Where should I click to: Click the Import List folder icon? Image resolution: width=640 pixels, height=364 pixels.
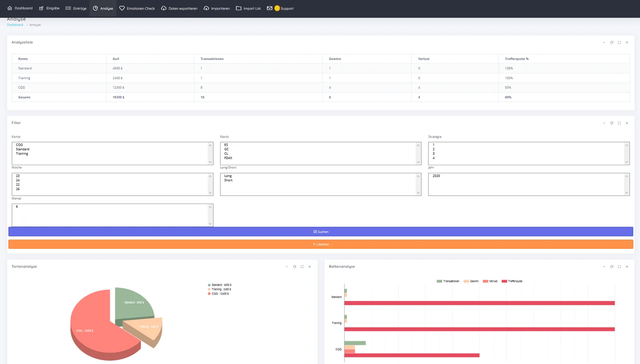click(238, 8)
